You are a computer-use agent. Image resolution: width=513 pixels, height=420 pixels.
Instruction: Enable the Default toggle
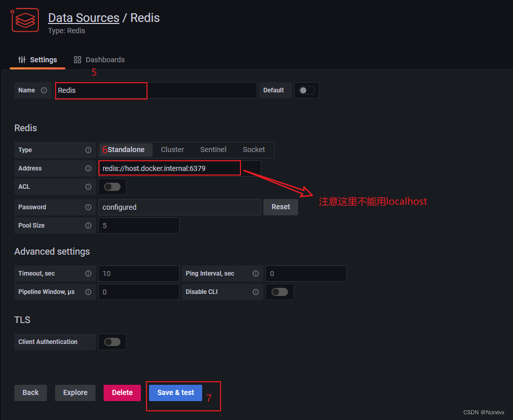coord(306,90)
